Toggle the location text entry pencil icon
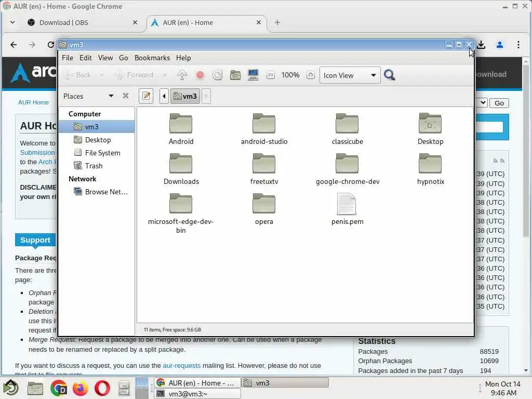The width and height of the screenshot is (532, 399). pyautogui.click(x=146, y=96)
